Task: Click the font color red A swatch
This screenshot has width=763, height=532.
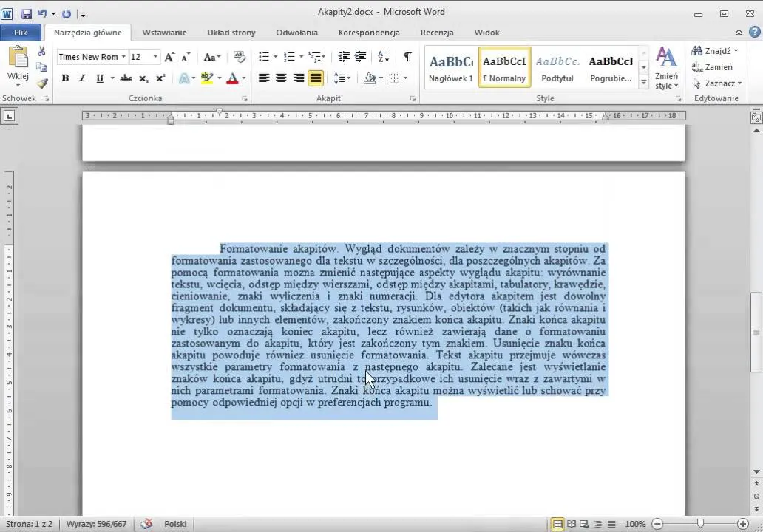Action: click(232, 78)
